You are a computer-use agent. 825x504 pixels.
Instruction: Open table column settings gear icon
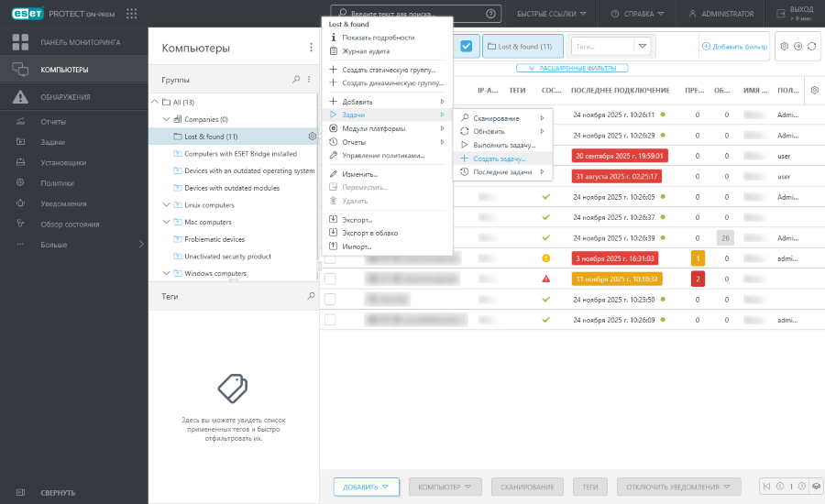tap(815, 89)
